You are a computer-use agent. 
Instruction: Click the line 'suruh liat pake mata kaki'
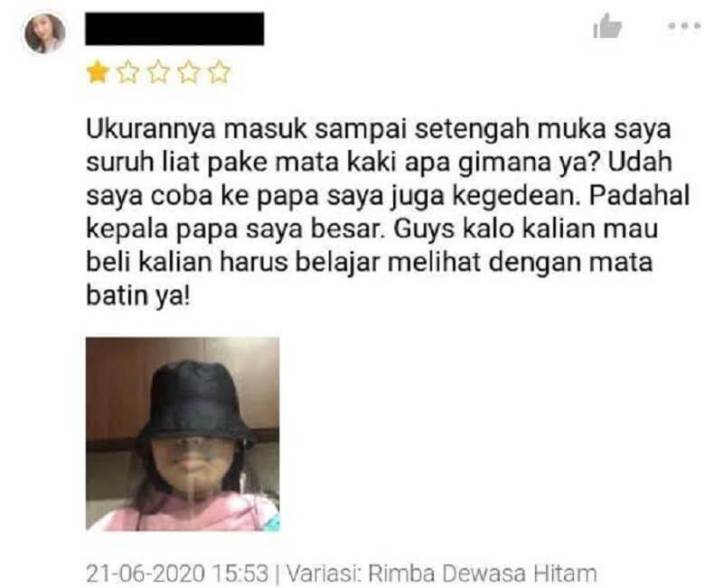[x=379, y=163]
